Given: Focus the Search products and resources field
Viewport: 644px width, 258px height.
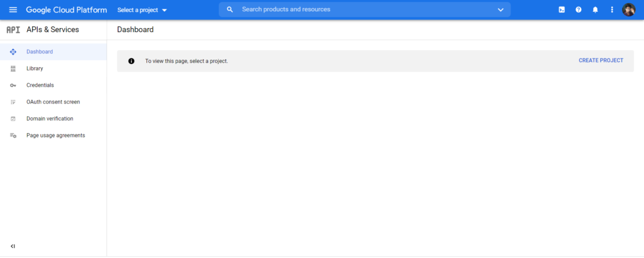Looking at the screenshot, I should (364, 9).
